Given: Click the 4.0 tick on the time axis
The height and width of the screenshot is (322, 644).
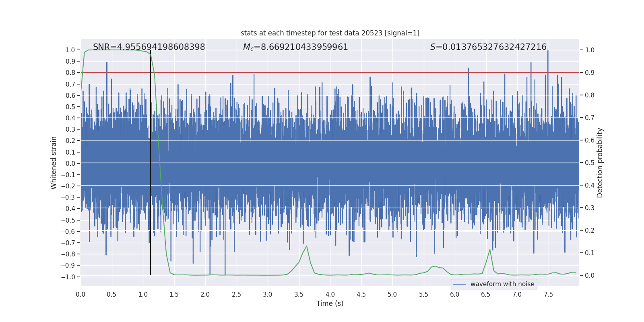Looking at the screenshot, I should pos(330,295).
